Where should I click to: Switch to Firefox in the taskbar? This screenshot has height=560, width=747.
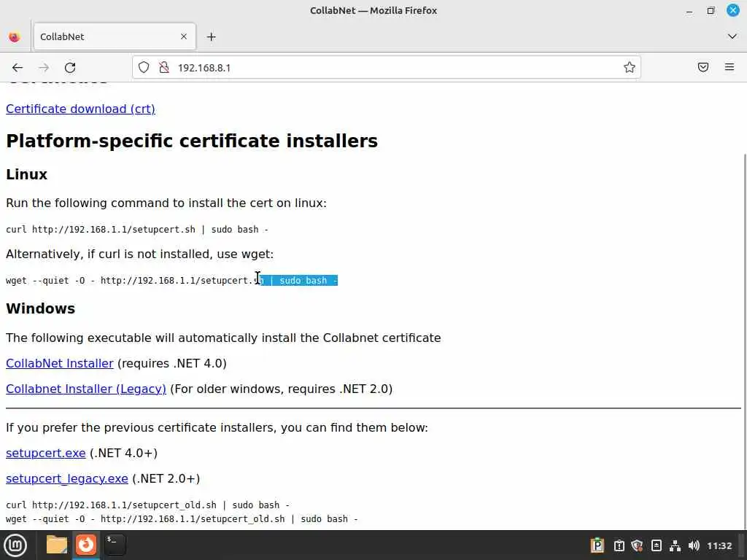click(86, 545)
